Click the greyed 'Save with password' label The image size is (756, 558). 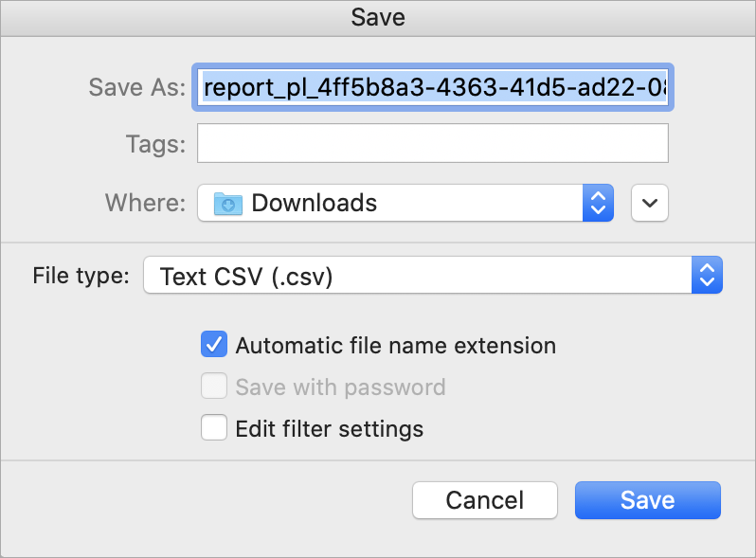click(340, 387)
